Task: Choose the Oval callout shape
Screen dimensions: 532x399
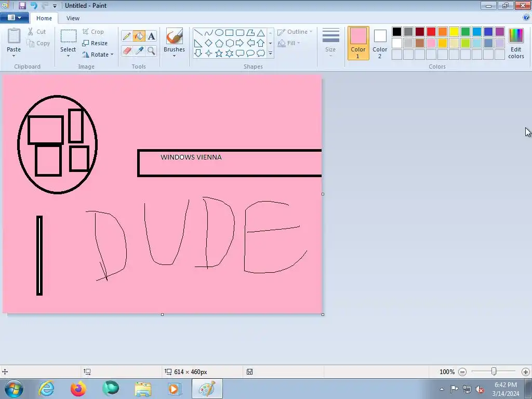Action: 250,54
